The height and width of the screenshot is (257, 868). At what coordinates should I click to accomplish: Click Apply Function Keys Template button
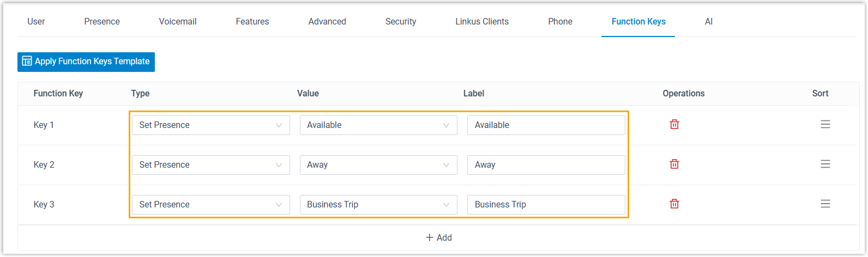86,62
